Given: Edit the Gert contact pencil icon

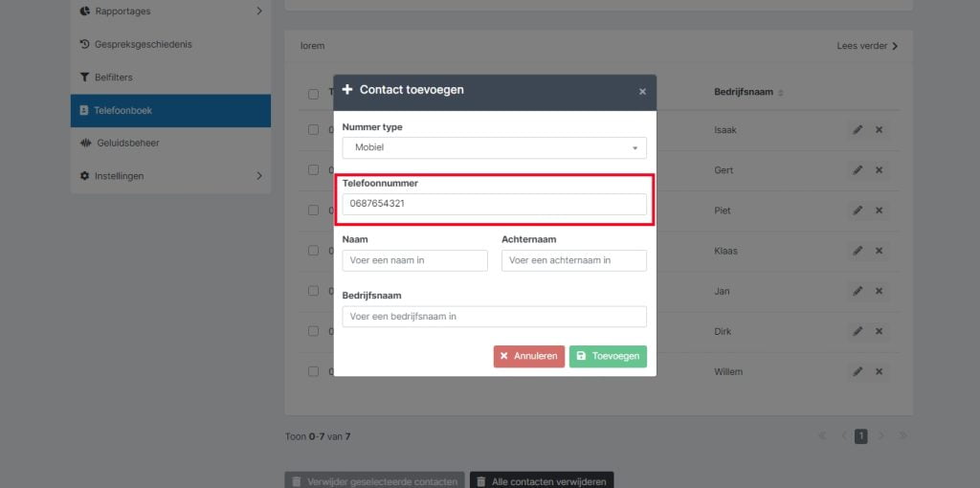Looking at the screenshot, I should coord(857,170).
